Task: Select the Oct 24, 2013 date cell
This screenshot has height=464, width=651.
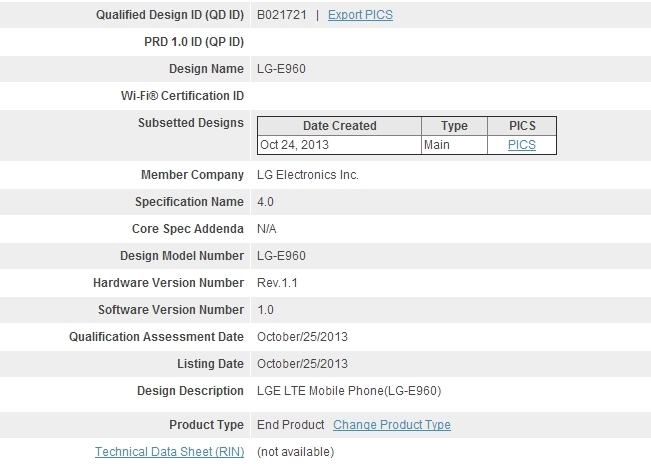Action: tap(295, 144)
